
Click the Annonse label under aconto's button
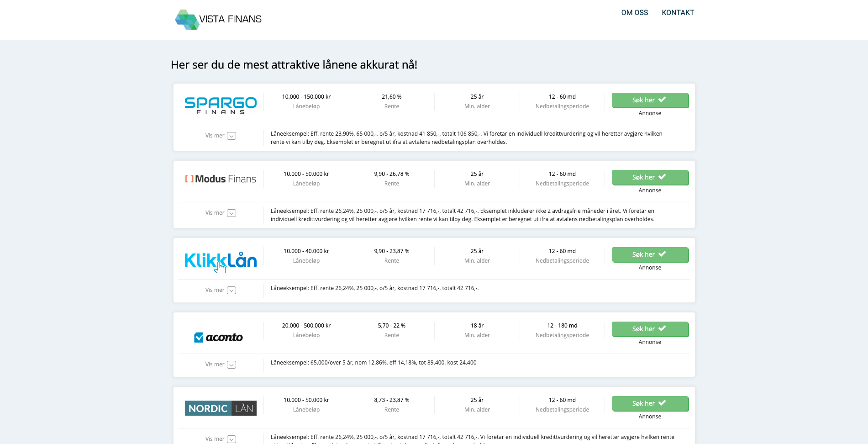pyautogui.click(x=650, y=342)
